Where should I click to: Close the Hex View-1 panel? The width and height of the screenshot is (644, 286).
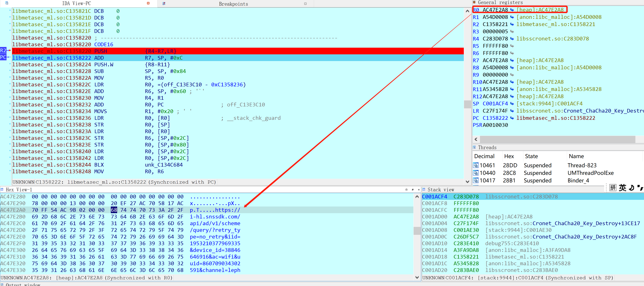(x=419, y=190)
